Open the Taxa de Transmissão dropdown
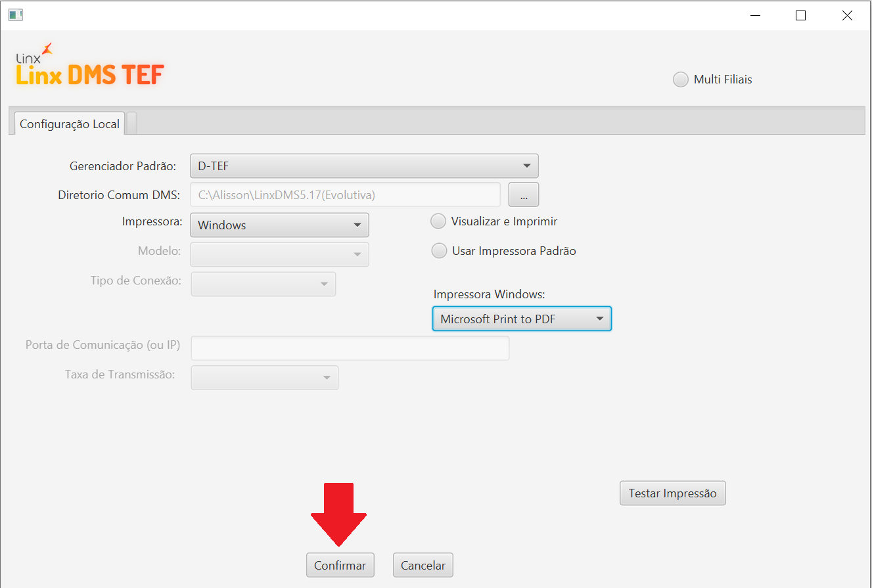Viewport: 872px width, 588px height. [264, 378]
